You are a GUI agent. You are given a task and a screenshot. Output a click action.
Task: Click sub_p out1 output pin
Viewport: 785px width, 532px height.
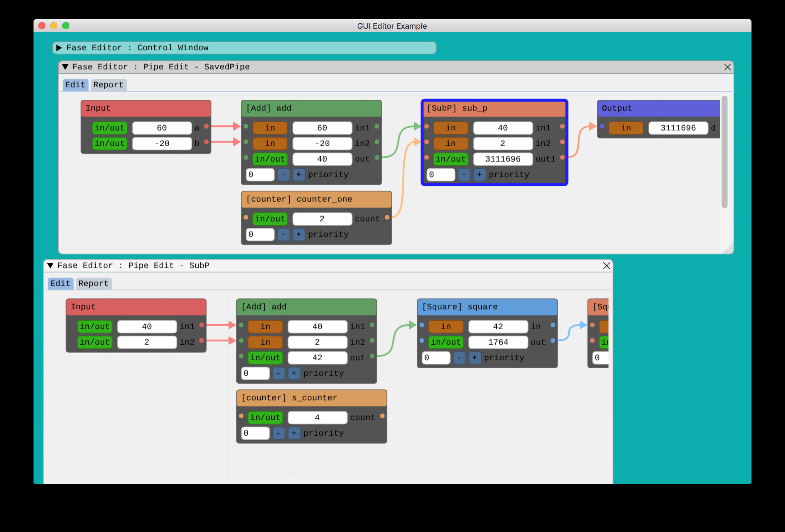coord(562,157)
